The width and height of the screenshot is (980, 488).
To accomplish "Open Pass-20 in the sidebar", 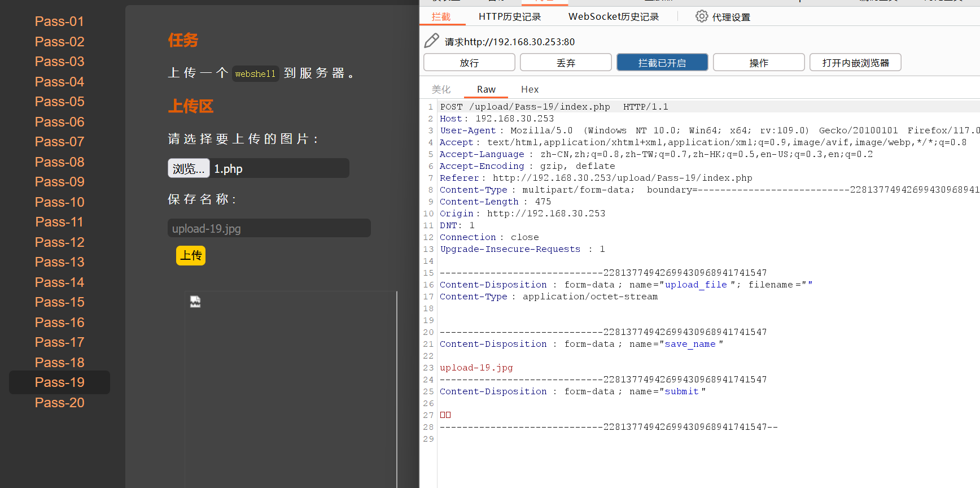I will (59, 403).
